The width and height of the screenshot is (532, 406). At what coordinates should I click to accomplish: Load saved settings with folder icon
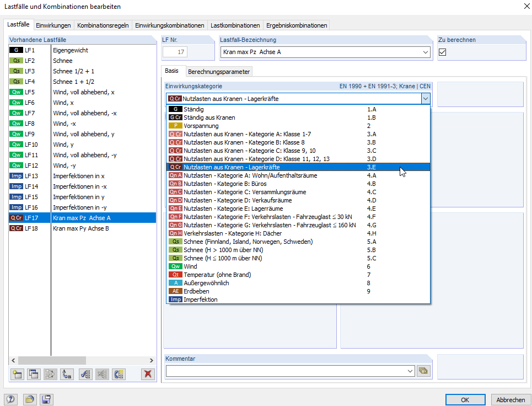[x=30, y=399]
